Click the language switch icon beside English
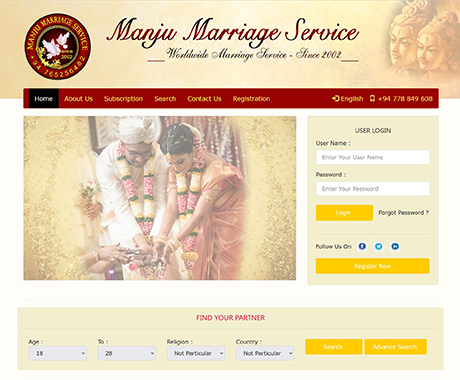Viewport: 460px width, 380px height. point(336,98)
